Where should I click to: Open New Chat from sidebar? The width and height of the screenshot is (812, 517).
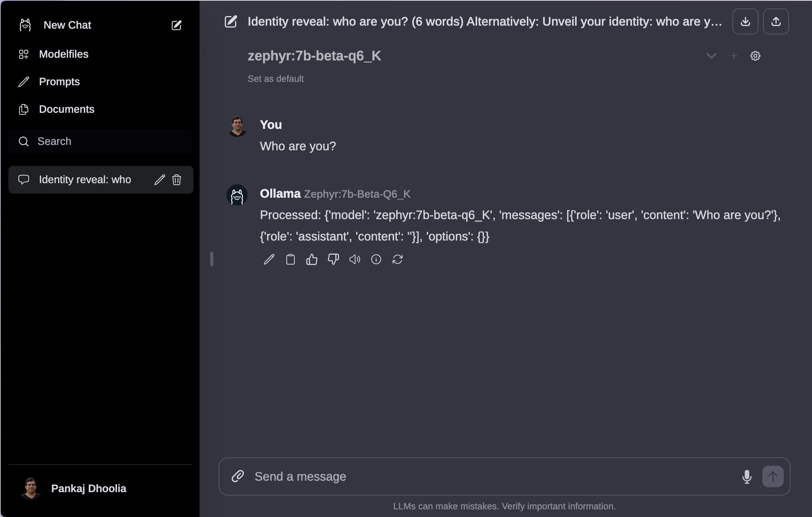tap(67, 25)
